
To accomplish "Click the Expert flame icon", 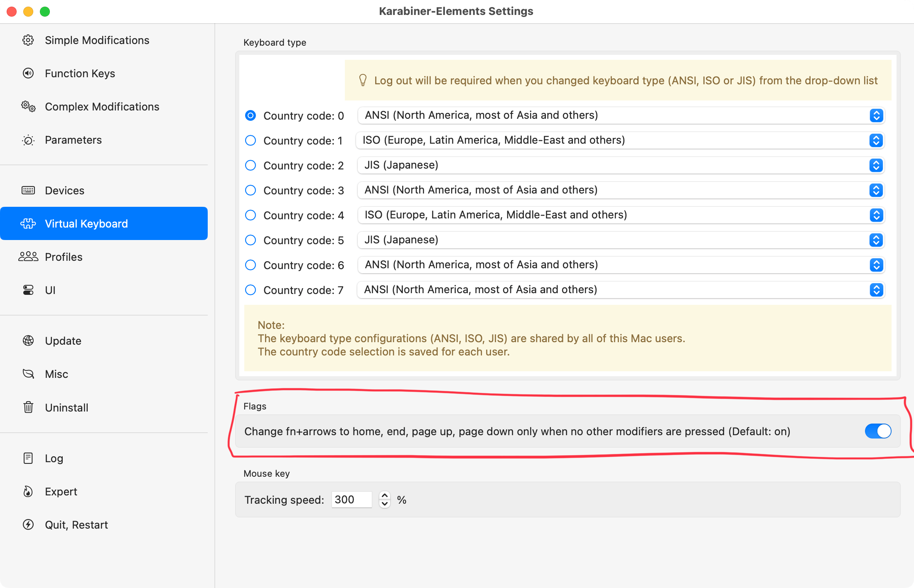I will pyautogui.click(x=28, y=492).
